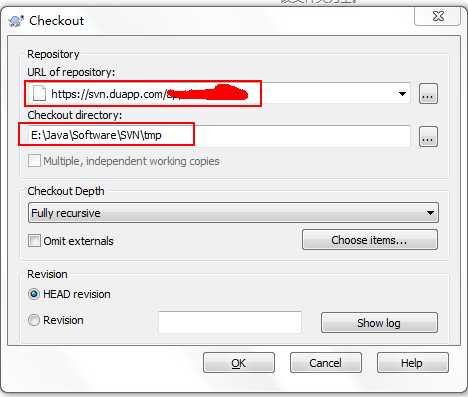Browse for checkout directory with ellipsis button
468x397 pixels.
click(x=428, y=136)
